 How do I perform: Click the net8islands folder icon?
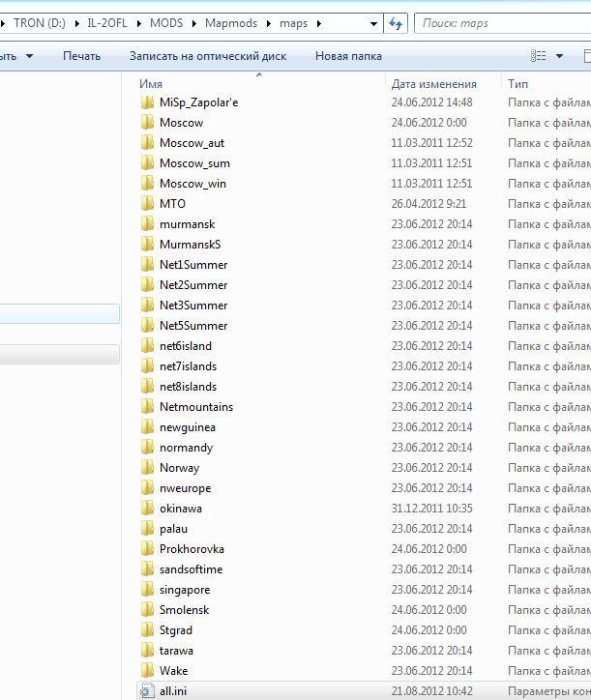point(147,387)
